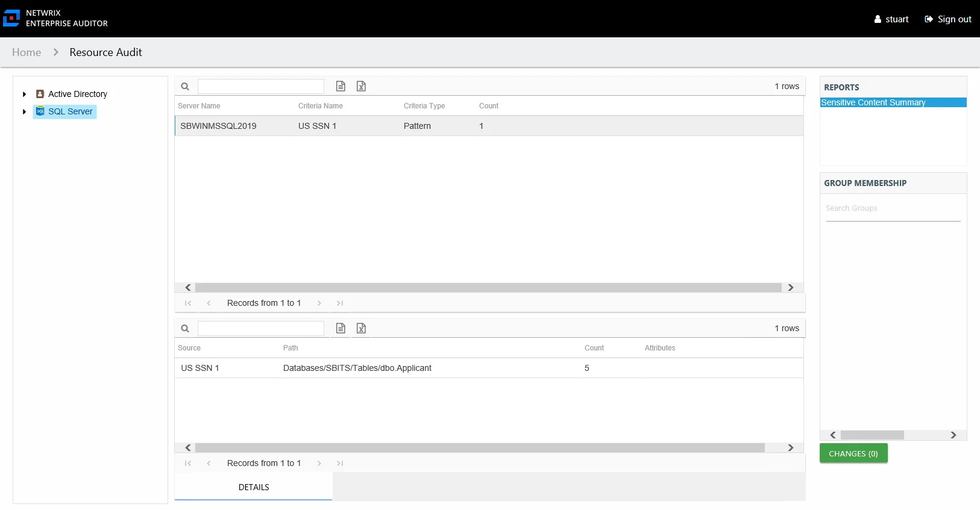Sign out of the application
Image resolution: width=980 pixels, height=510 pixels.
[x=948, y=19]
